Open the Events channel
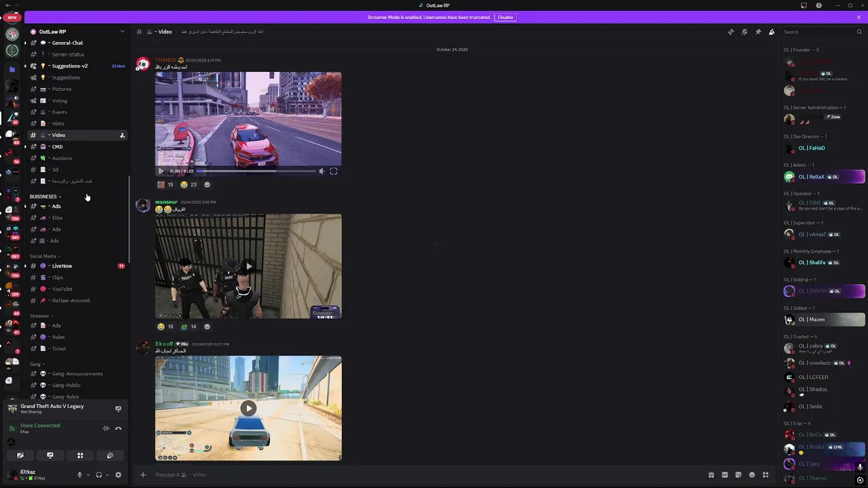 (x=76, y=112)
